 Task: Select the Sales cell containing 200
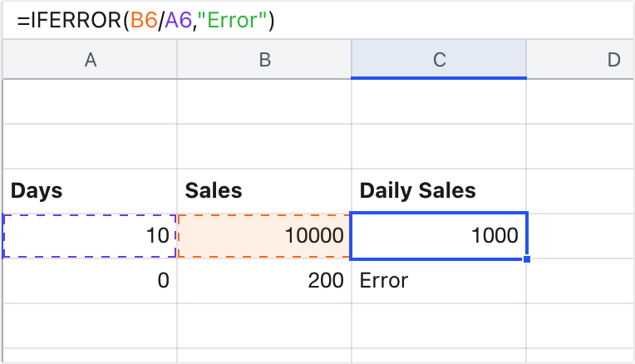[x=264, y=281]
